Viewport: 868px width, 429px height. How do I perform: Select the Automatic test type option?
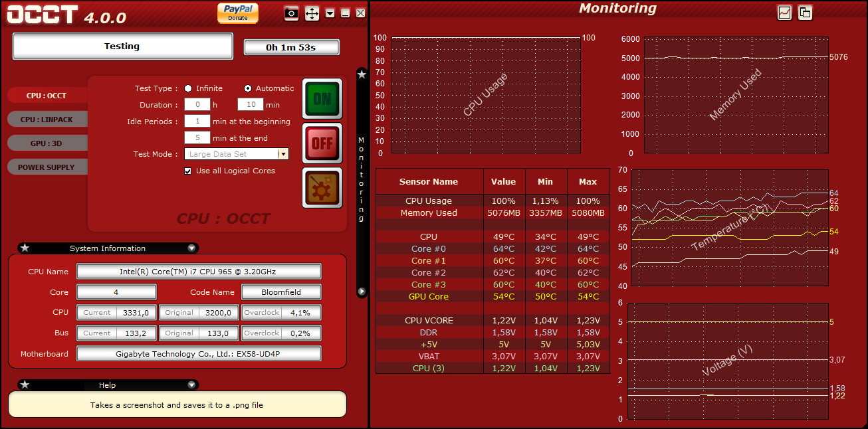coord(248,88)
